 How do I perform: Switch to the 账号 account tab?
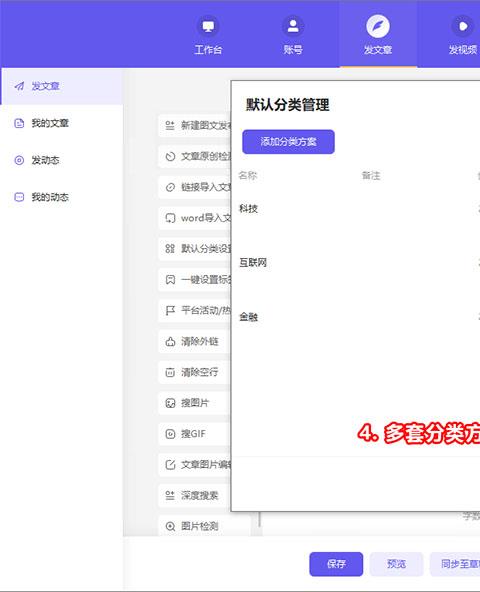click(x=293, y=35)
